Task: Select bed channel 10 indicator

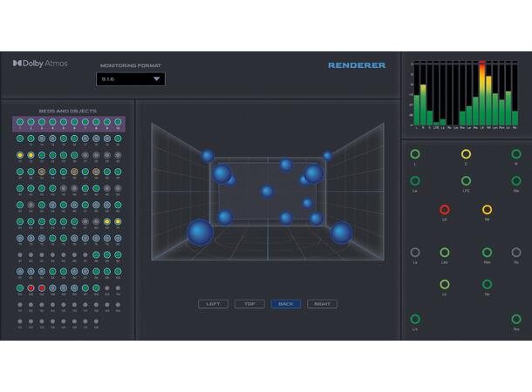Action: click(x=118, y=122)
